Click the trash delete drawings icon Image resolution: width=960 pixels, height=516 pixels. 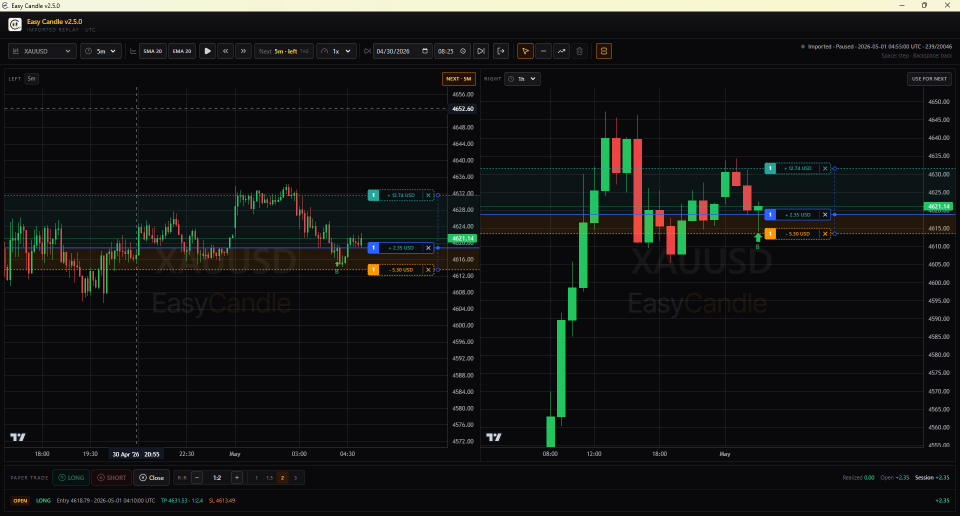coord(579,51)
